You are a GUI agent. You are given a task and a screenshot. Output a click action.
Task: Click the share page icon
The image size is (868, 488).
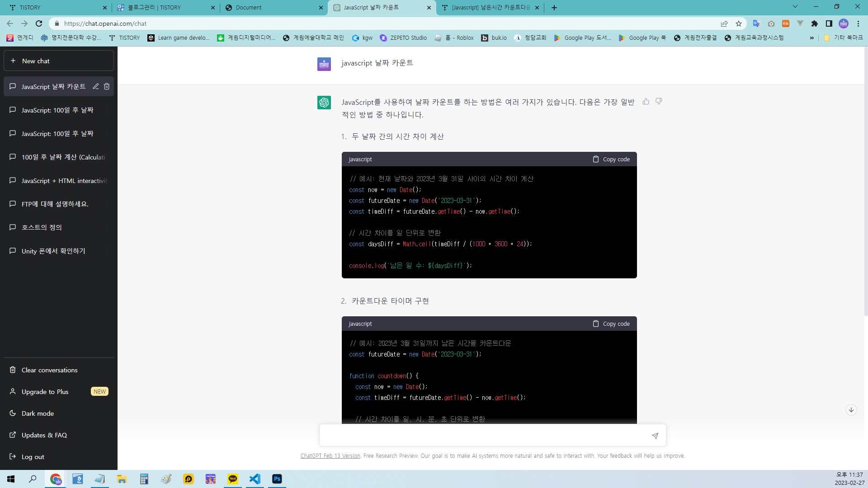(x=724, y=23)
